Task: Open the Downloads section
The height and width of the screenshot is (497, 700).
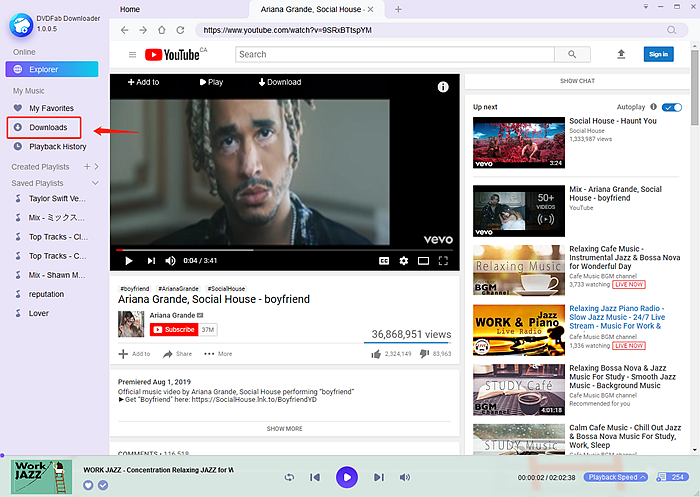Action: click(44, 127)
